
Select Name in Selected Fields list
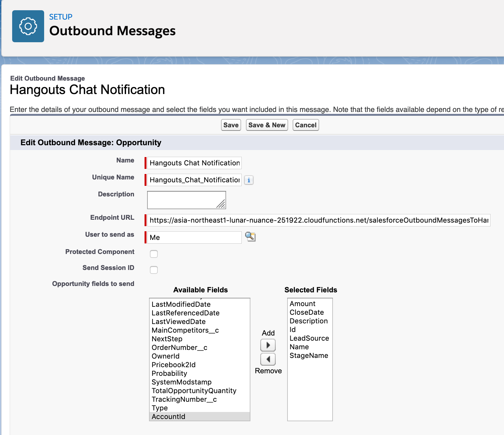tap(310, 347)
